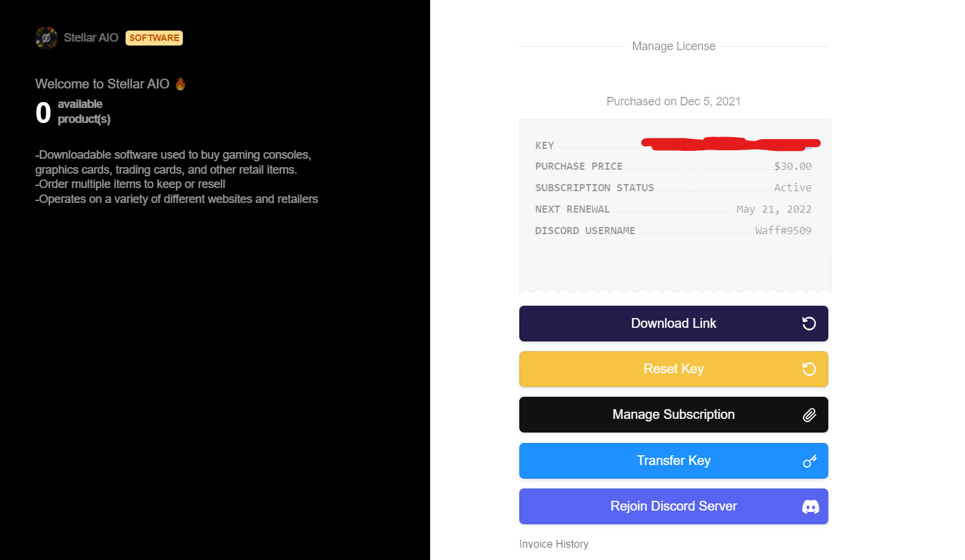
Task: Click the SOFTWARE badge
Action: click(x=154, y=38)
